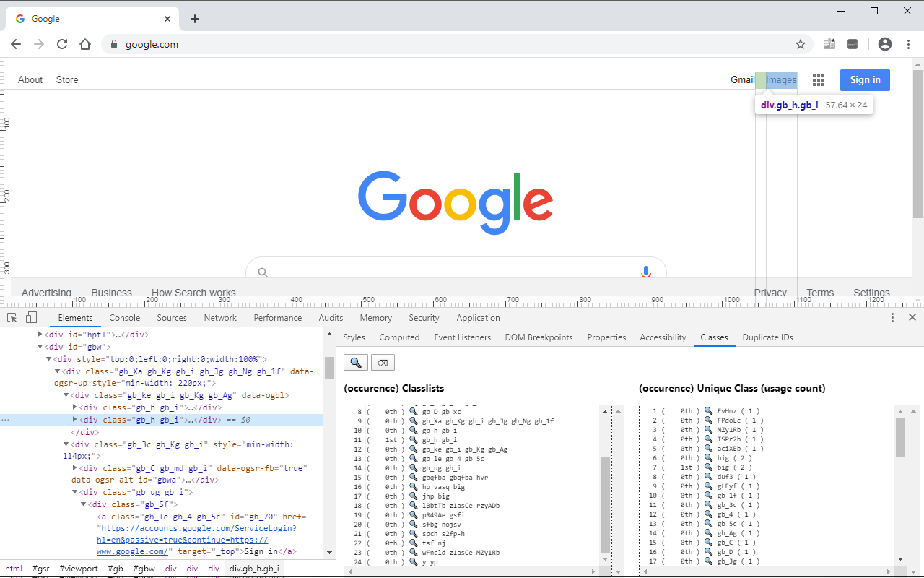Go to the browser home page icon

85,44
